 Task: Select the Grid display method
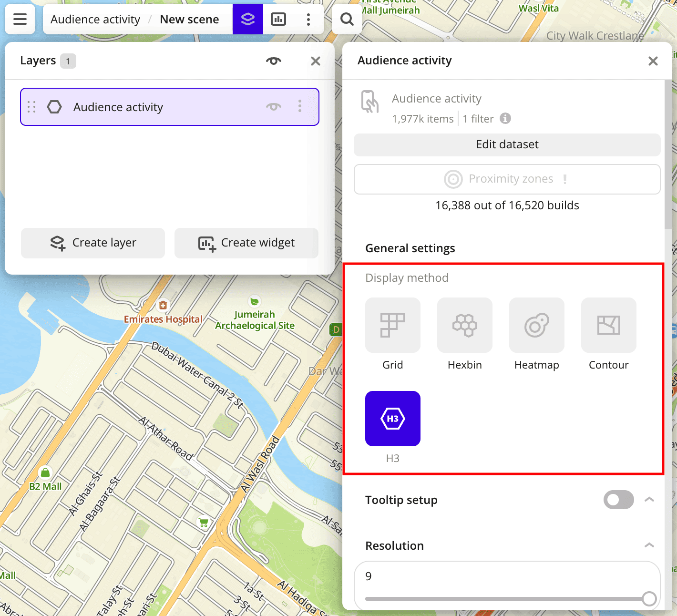(x=392, y=325)
